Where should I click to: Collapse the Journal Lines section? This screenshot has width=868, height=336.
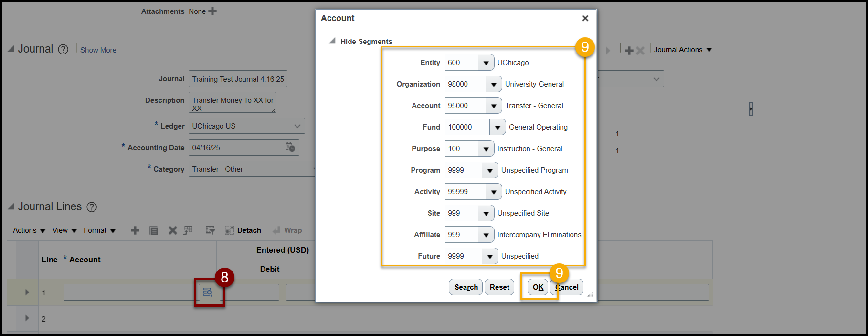point(11,207)
